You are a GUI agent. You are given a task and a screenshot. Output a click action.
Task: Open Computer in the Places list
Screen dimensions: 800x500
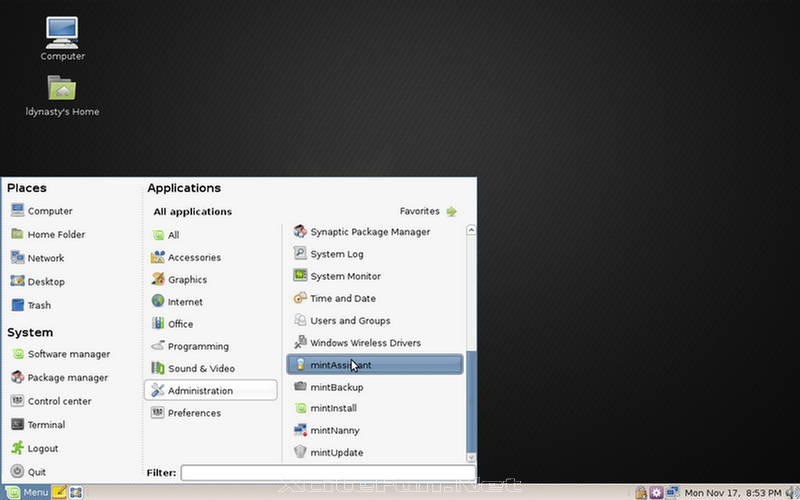click(x=41, y=211)
